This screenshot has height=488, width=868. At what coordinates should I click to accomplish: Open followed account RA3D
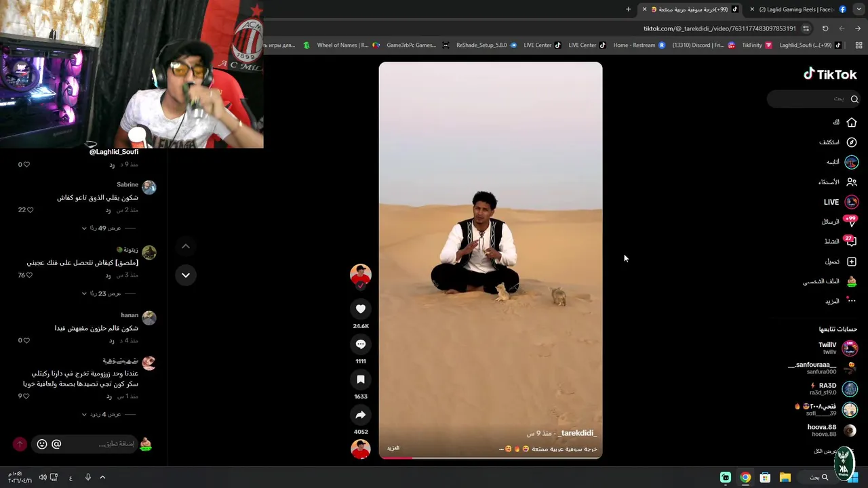coord(833,388)
